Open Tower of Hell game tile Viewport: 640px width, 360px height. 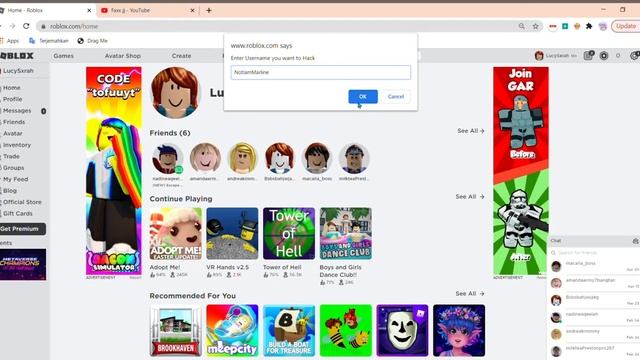(x=289, y=233)
